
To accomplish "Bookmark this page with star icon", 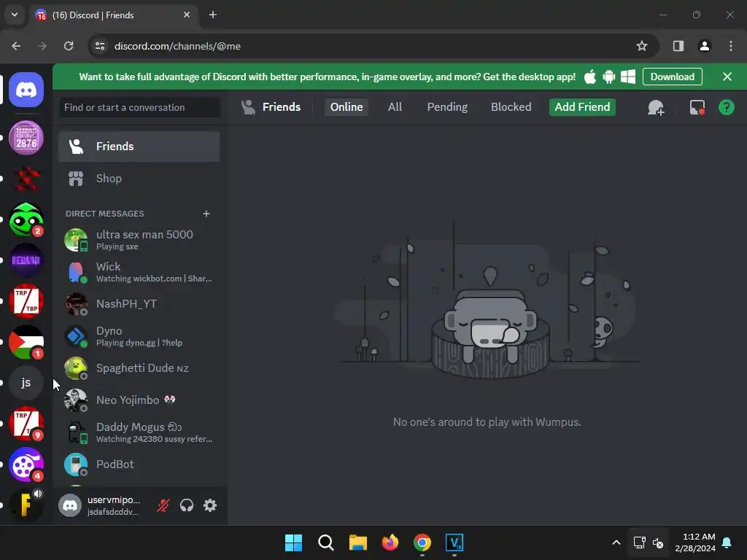I will 642,46.
